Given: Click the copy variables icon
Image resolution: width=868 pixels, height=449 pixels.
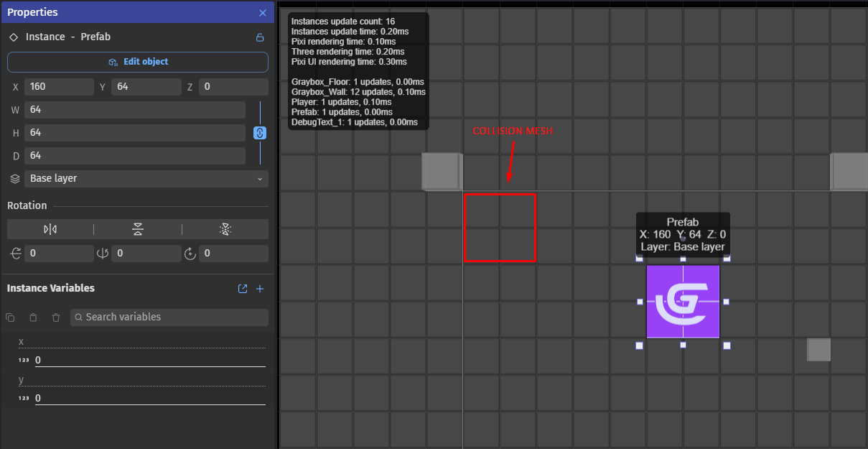Looking at the screenshot, I should pyautogui.click(x=10, y=318).
